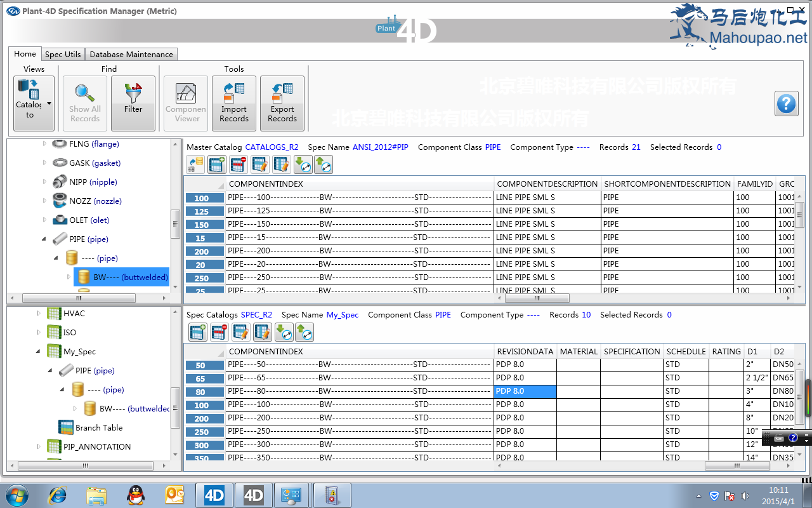Edit column in spec catalog toolbar
812x508 pixels.
pos(263,332)
